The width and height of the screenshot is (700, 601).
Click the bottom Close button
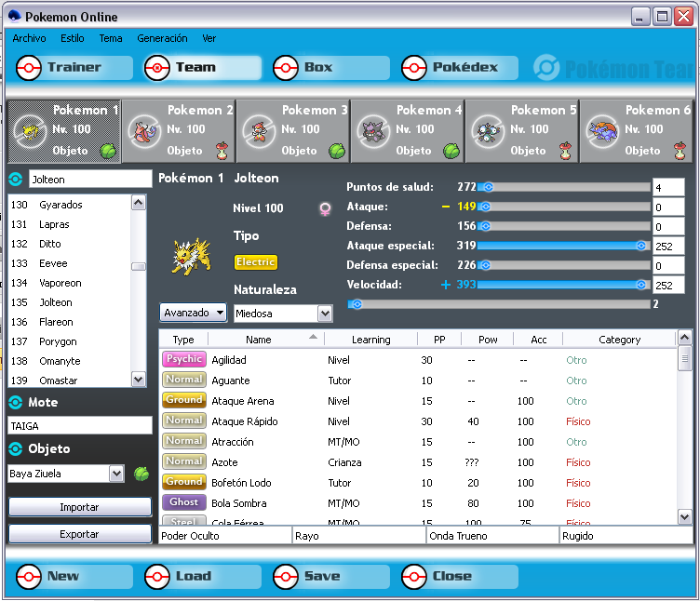(x=460, y=577)
